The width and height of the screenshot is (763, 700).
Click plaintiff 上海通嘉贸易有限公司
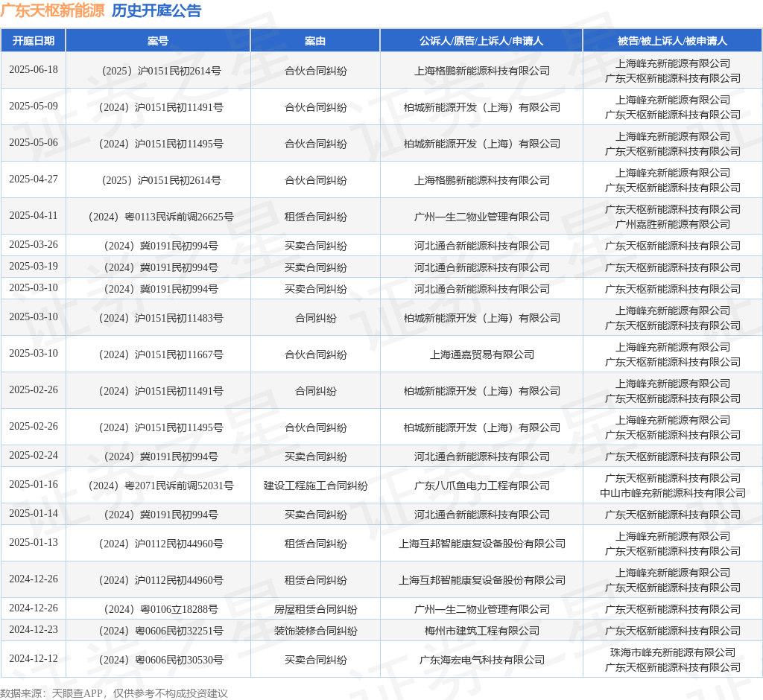coord(482,354)
